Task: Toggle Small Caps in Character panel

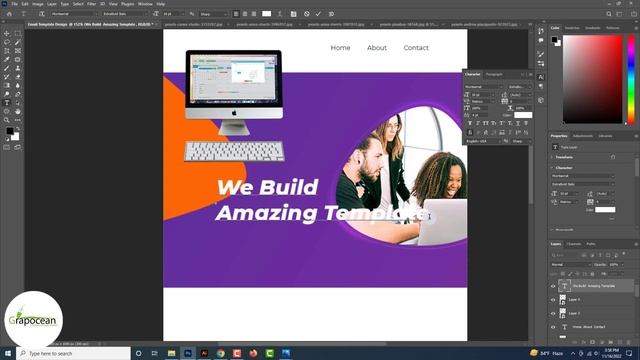Action: click(494, 123)
